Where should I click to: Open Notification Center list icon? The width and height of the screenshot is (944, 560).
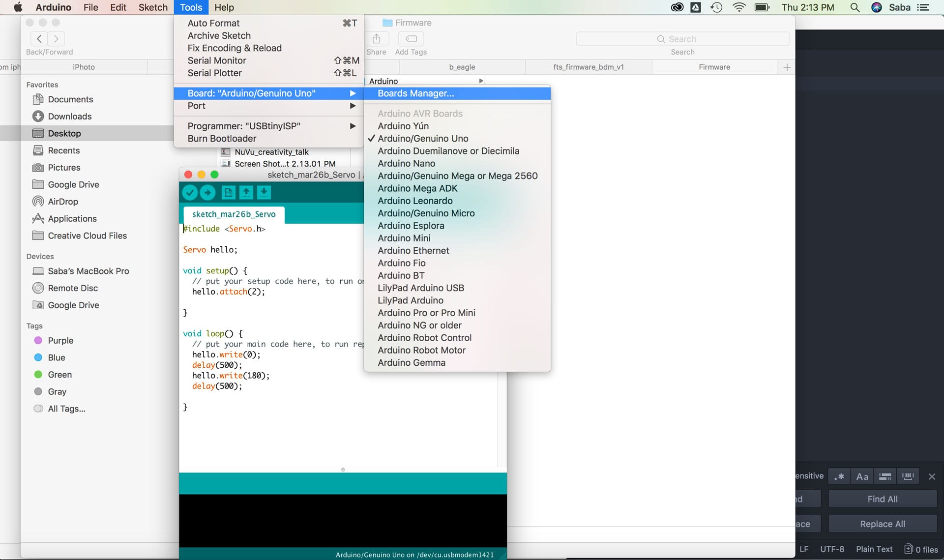point(923,7)
